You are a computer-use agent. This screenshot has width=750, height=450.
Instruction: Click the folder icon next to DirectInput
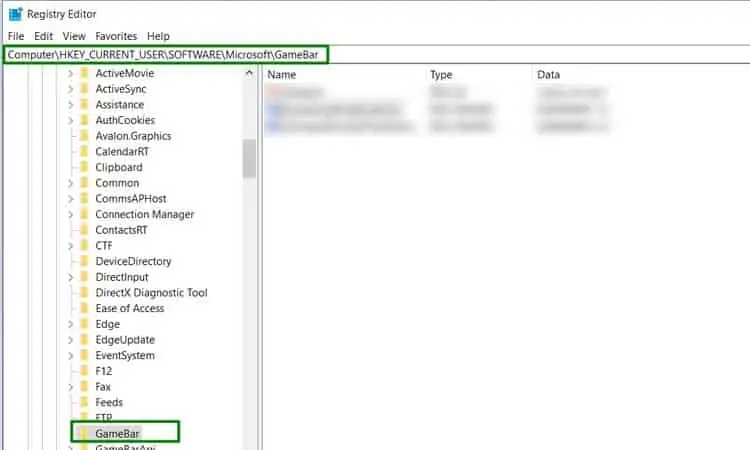84,277
